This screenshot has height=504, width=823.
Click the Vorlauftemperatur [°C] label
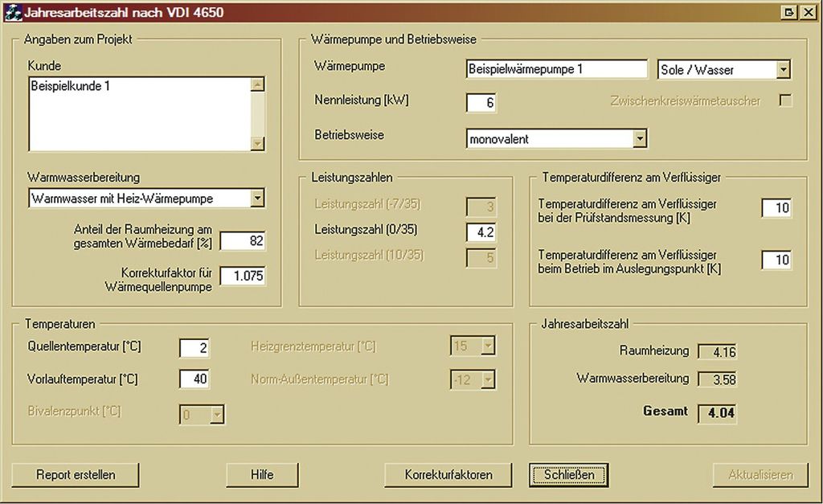[x=83, y=379]
